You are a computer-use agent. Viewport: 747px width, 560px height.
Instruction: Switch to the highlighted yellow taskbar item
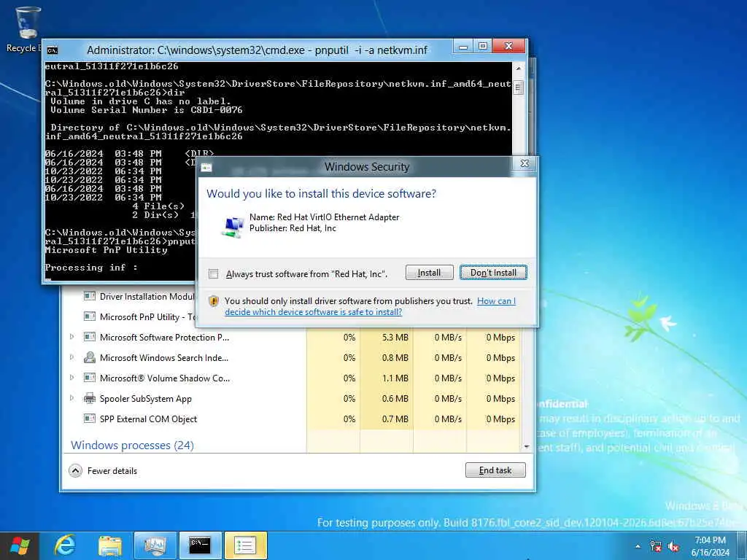coord(245,545)
